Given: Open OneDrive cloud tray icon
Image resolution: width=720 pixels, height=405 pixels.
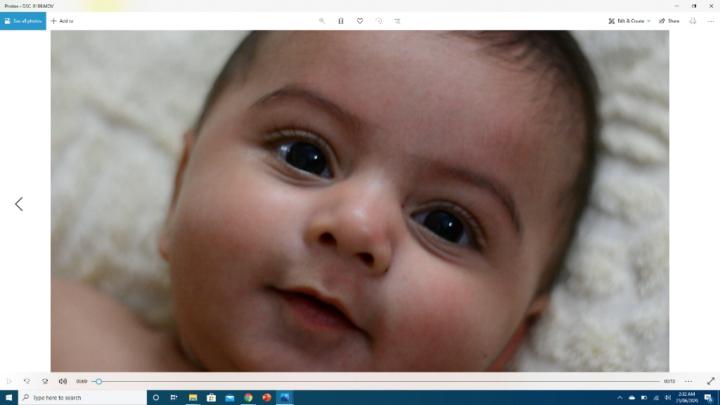Looking at the screenshot, I should tap(632, 398).
